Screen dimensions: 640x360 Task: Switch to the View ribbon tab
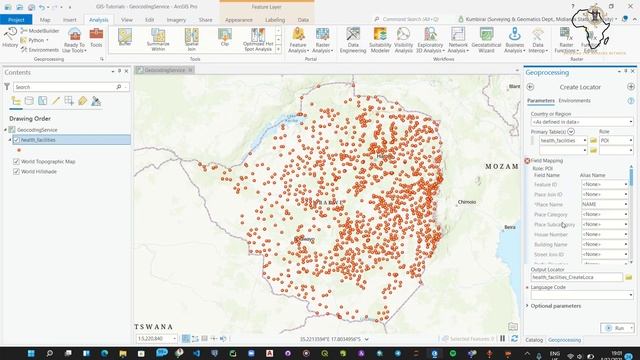(x=127, y=20)
